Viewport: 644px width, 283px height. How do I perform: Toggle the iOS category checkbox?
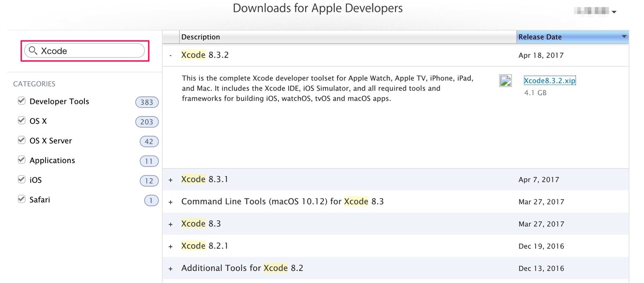click(x=21, y=180)
